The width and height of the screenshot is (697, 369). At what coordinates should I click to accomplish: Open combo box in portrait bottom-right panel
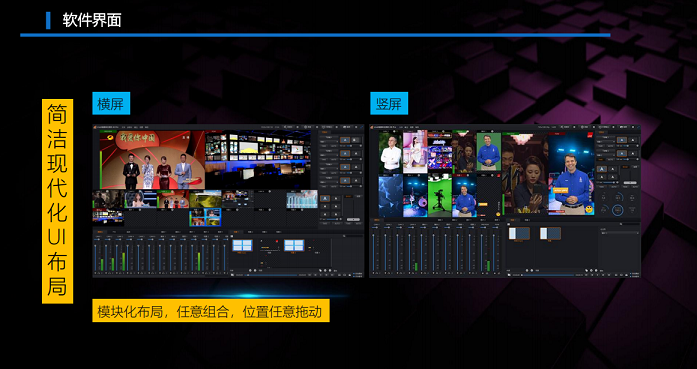tap(619, 233)
